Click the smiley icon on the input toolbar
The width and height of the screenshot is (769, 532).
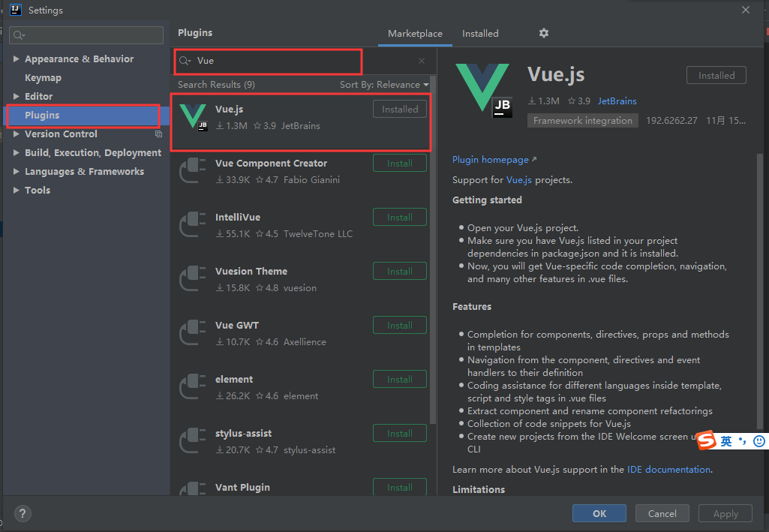tap(759, 441)
